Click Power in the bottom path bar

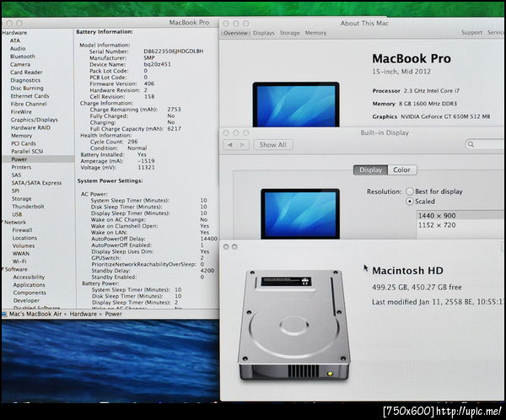coord(113,314)
